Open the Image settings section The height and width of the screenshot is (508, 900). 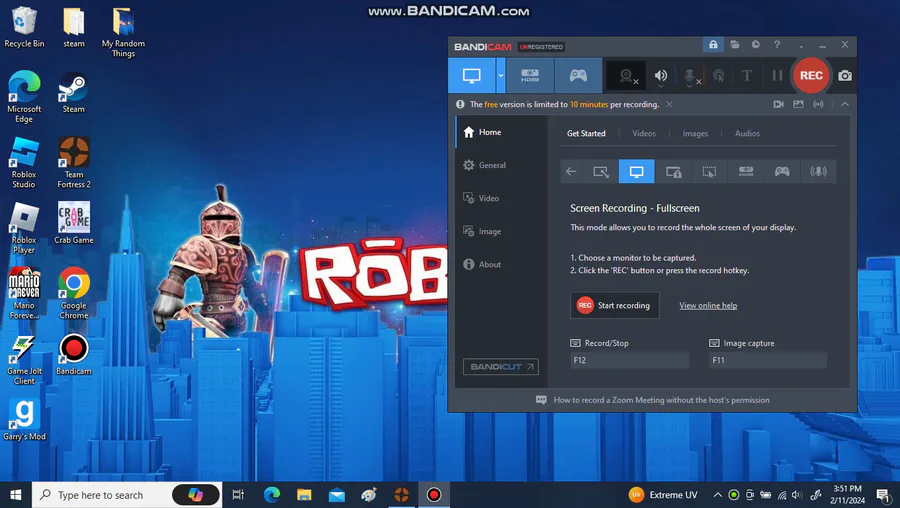coord(501,231)
